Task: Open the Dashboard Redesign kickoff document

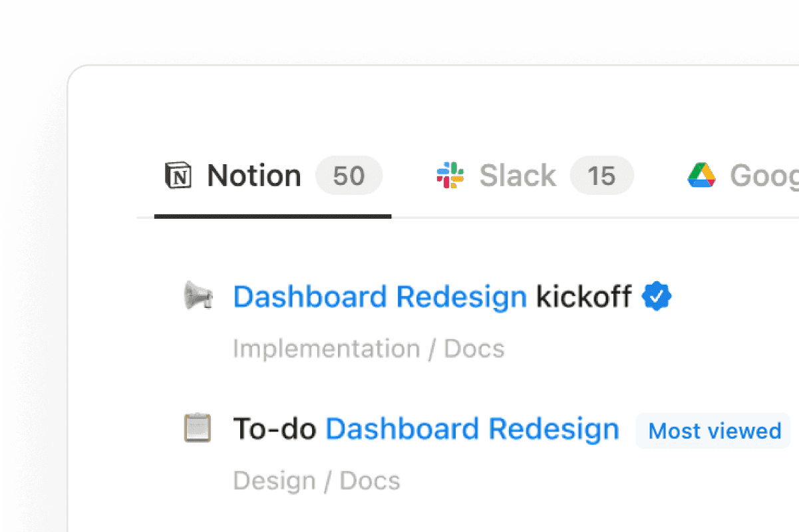Action: coord(432,297)
